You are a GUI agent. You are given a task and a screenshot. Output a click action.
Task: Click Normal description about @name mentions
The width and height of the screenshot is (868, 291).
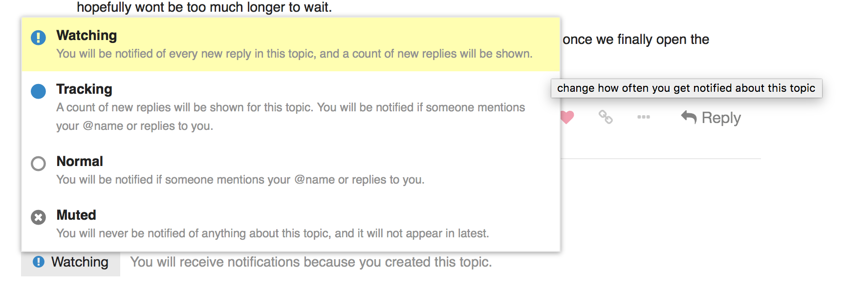(240, 180)
